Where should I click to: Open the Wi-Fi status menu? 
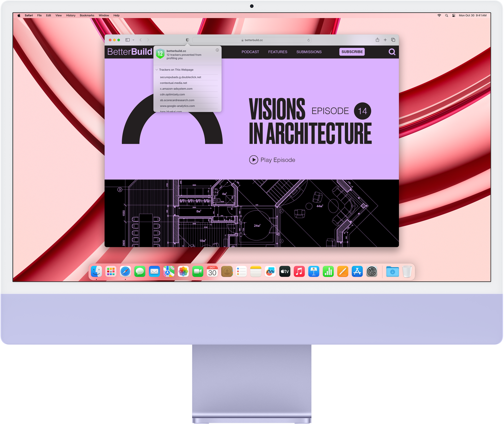pyautogui.click(x=439, y=15)
